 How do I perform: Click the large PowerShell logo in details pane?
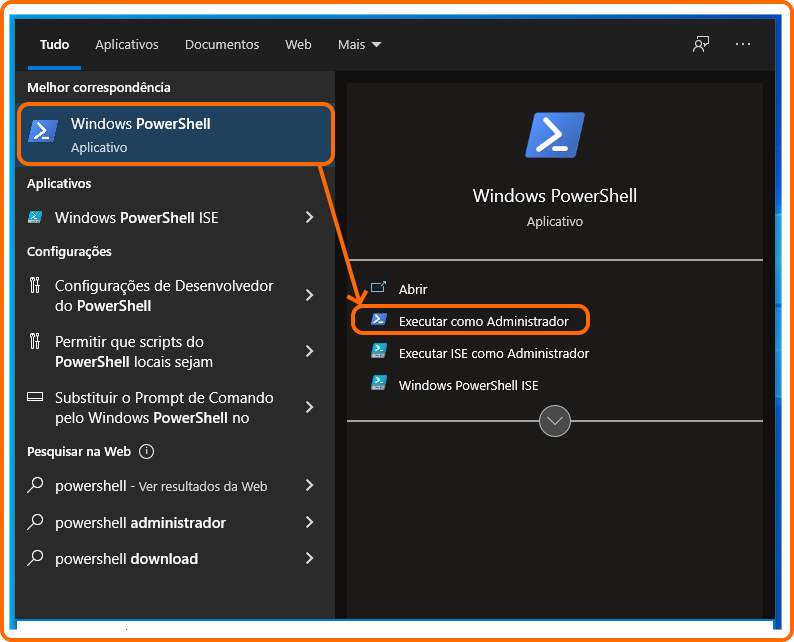point(555,135)
